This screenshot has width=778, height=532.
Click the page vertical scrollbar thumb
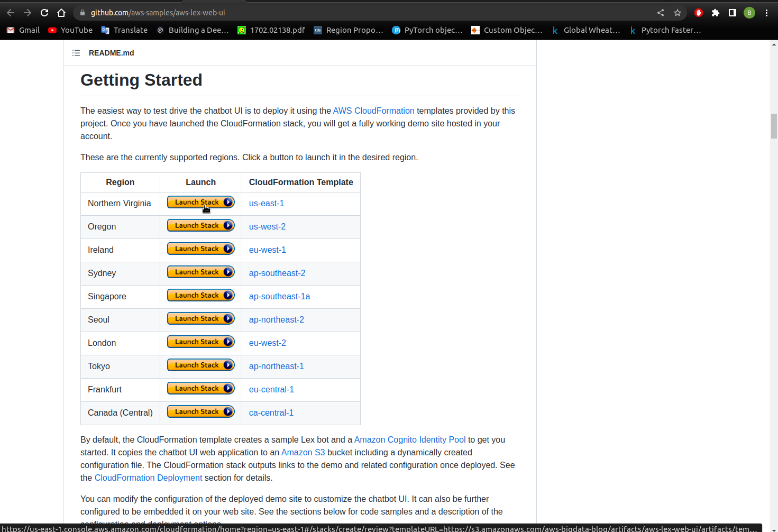tap(774, 126)
